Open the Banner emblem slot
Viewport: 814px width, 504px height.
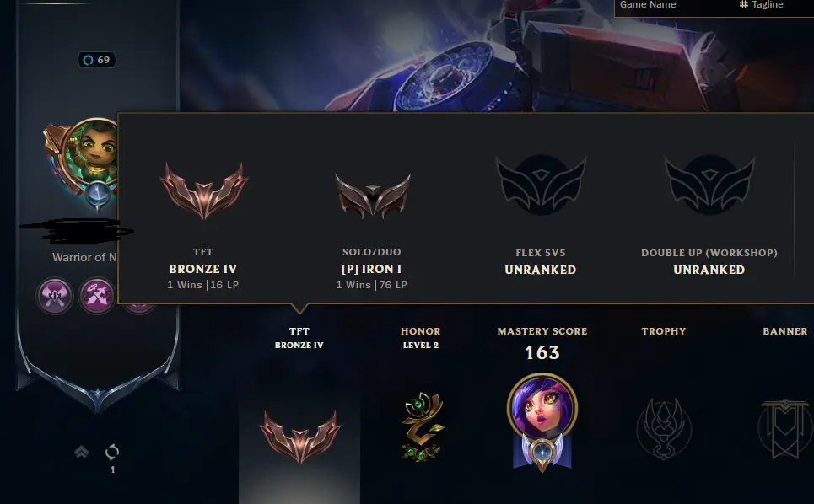point(785,429)
